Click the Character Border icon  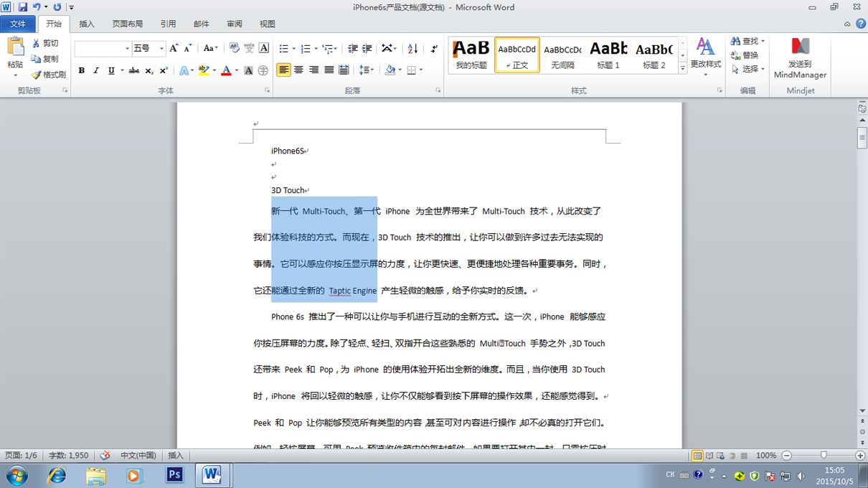[264, 48]
